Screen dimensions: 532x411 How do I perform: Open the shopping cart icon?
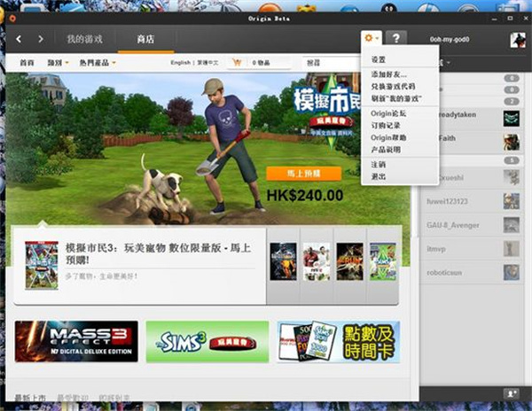[x=237, y=63]
